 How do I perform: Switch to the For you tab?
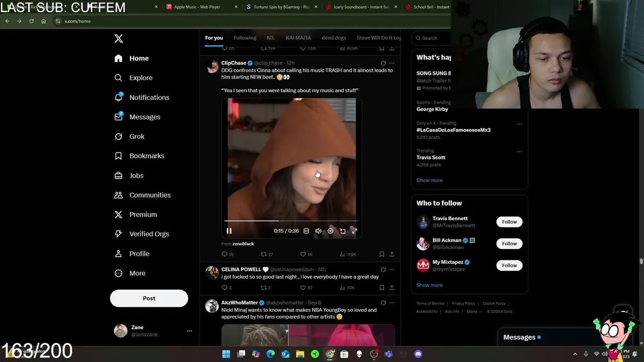pos(214,38)
